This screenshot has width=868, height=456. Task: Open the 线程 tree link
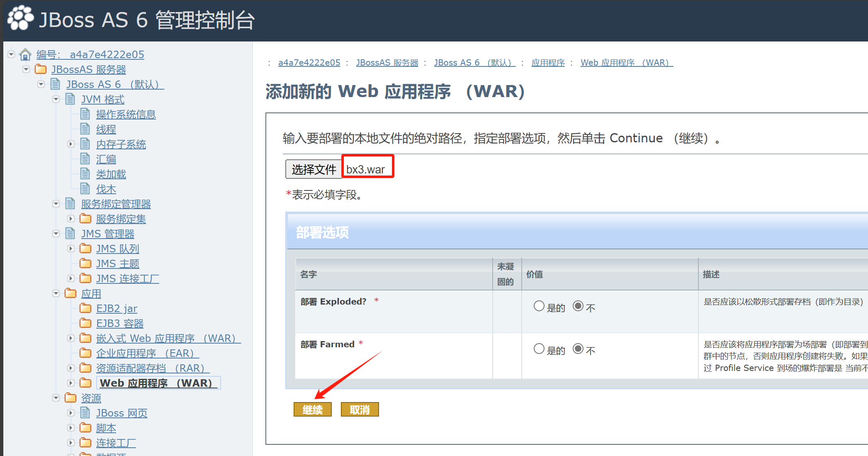[x=106, y=129]
